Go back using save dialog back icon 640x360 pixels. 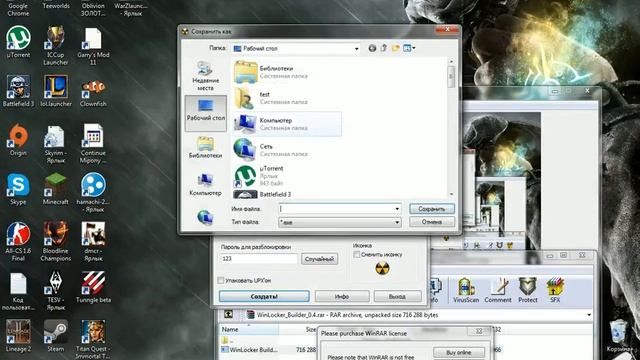(x=372, y=48)
